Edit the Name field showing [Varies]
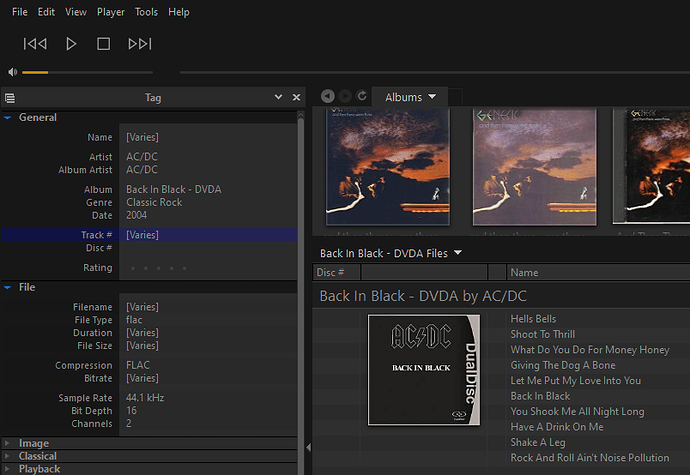 click(208, 137)
